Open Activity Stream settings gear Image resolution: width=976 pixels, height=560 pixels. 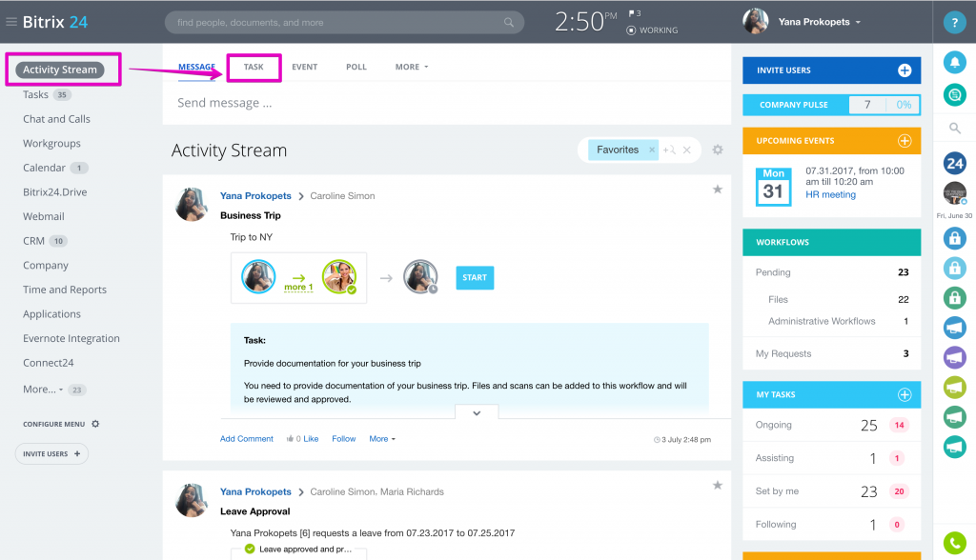click(718, 150)
